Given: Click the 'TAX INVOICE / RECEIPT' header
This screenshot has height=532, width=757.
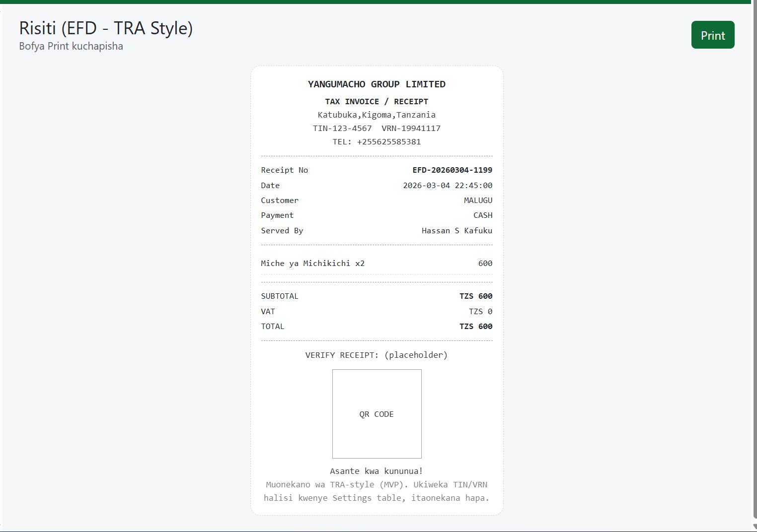Looking at the screenshot, I should pyautogui.click(x=377, y=101).
